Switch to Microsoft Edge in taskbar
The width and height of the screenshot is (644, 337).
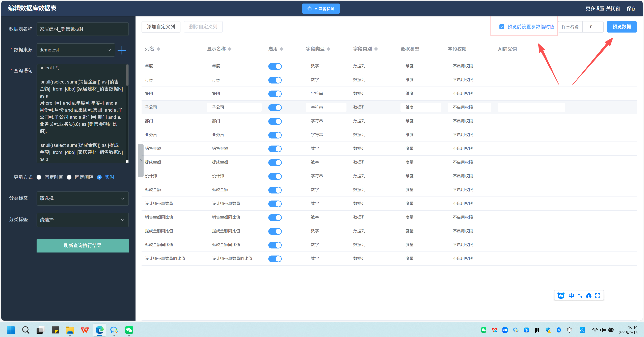coord(99,330)
